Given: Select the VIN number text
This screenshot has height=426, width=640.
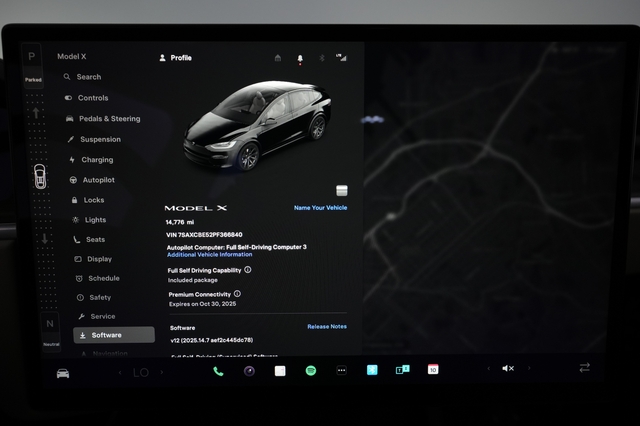Looking at the screenshot, I should (204, 235).
